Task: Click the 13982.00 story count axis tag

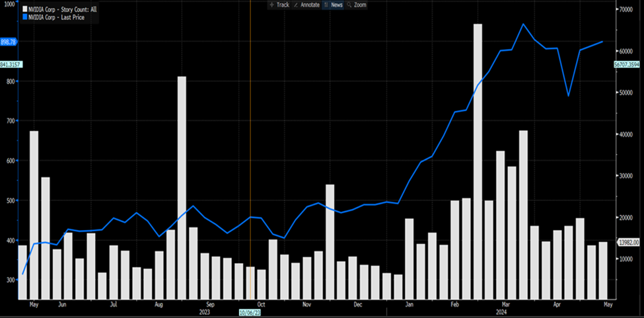Action: click(x=627, y=243)
